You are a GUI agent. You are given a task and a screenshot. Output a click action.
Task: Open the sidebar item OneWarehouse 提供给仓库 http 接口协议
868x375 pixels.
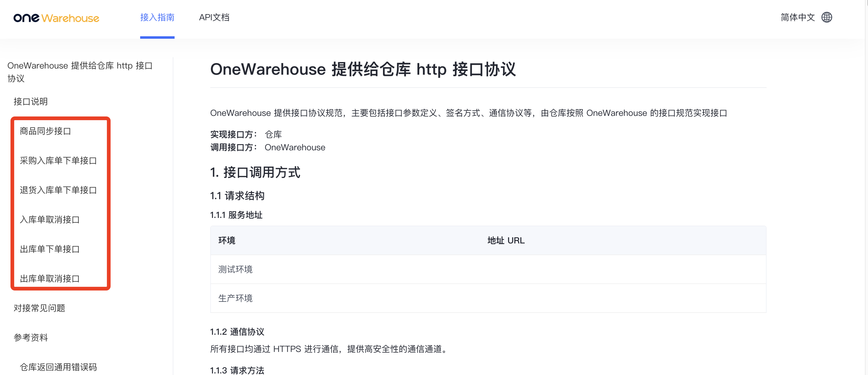click(x=80, y=72)
